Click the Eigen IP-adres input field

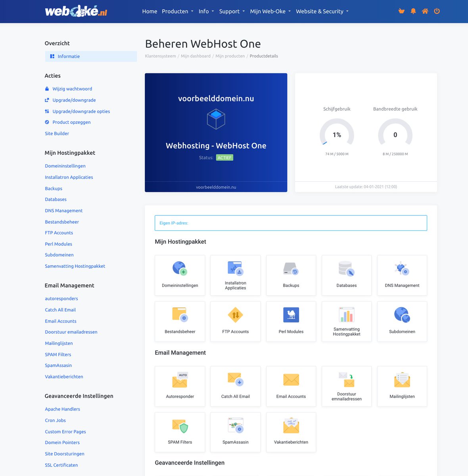290,223
